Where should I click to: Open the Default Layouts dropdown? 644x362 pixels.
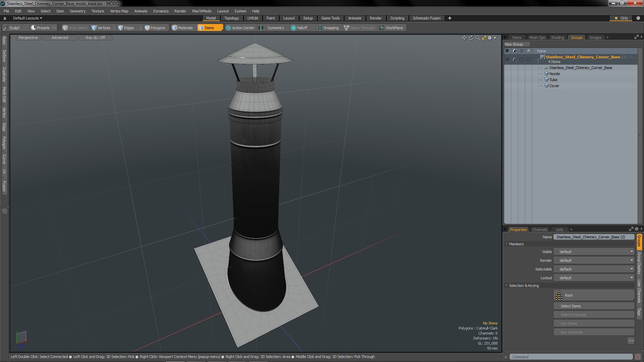pos(27,18)
